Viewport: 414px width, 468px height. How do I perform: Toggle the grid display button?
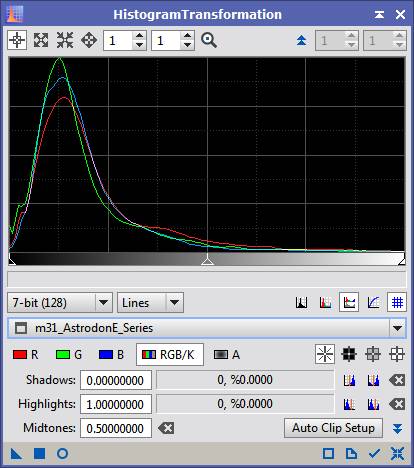coord(397,303)
